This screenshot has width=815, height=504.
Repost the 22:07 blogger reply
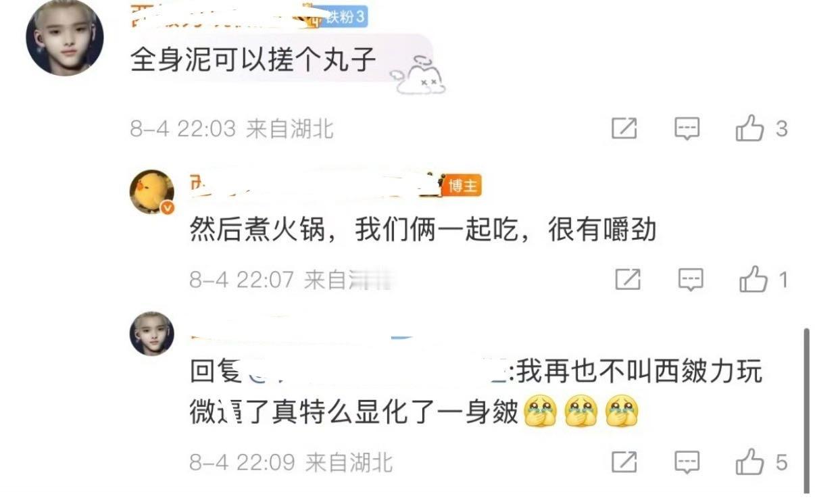point(628,279)
